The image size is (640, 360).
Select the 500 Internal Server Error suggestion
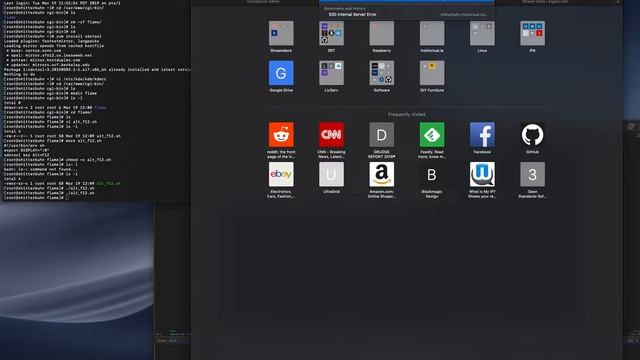point(407,14)
